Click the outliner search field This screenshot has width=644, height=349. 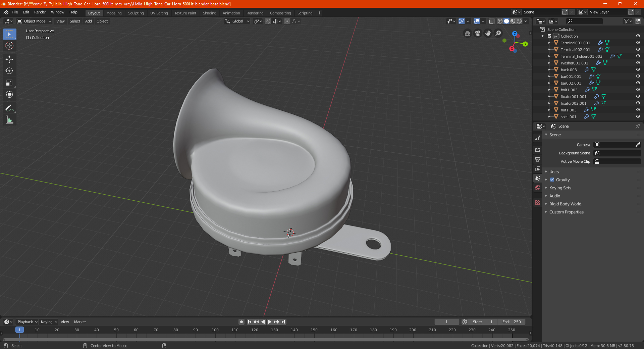click(x=584, y=21)
